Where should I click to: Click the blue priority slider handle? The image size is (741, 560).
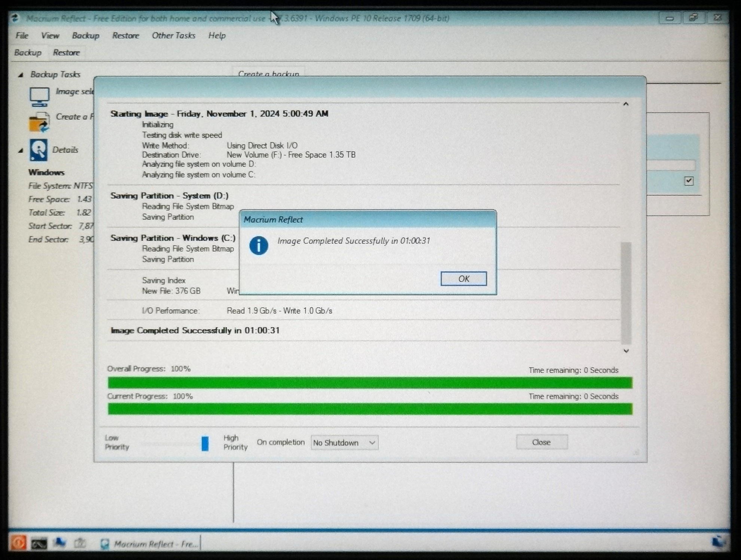point(205,443)
